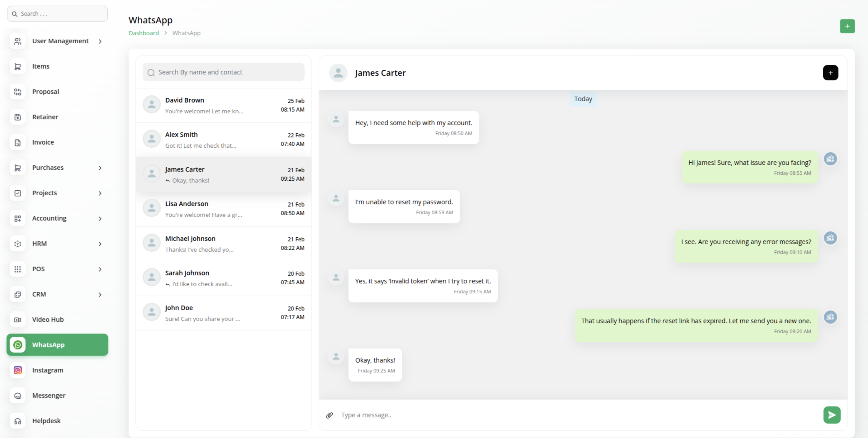This screenshot has height=438, width=868.
Task: Expand the Purchases menu chevron
Action: (100, 168)
